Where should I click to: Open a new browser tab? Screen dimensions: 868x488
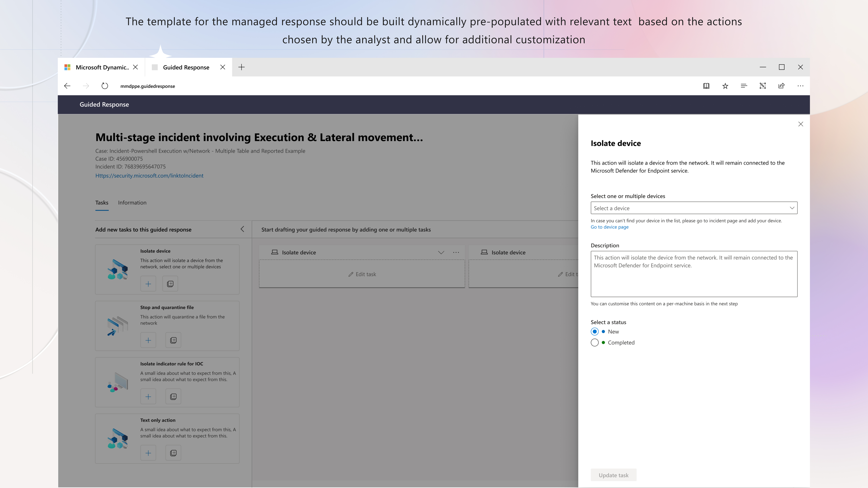coord(241,67)
